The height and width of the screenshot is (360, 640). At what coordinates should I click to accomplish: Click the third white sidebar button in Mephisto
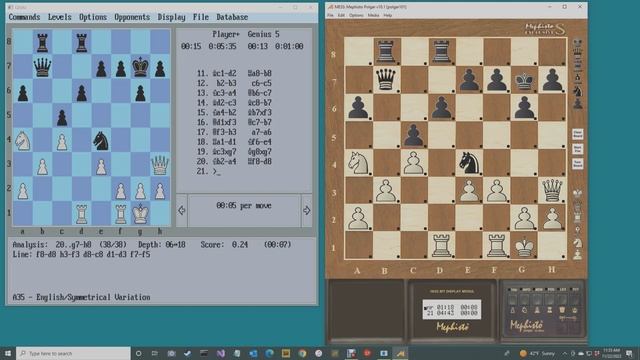(x=577, y=164)
